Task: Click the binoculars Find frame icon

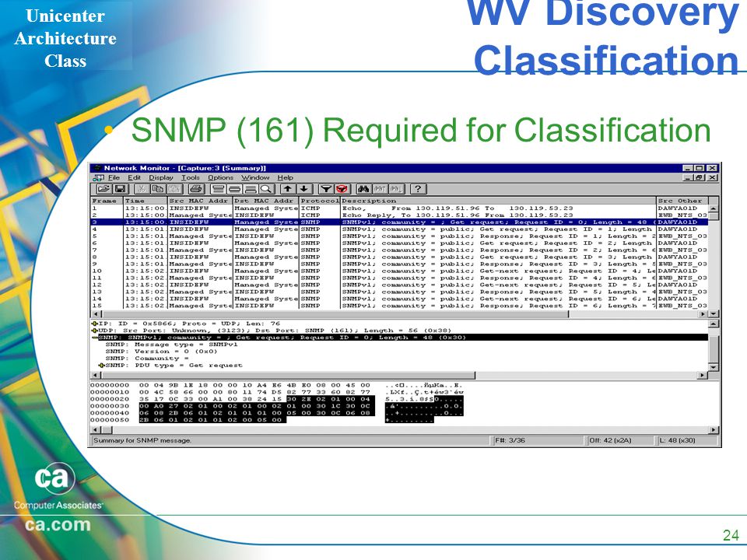Action: pos(363,189)
